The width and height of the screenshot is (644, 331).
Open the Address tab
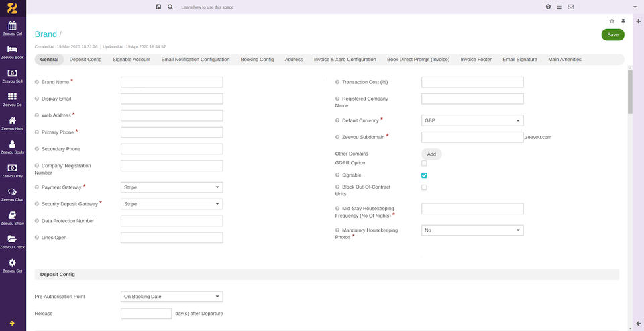point(294,60)
